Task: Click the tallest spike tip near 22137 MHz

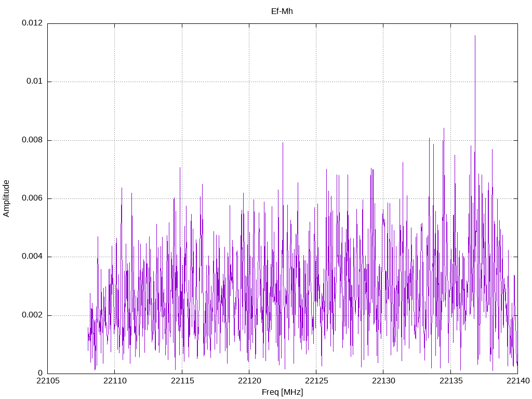Action: click(x=475, y=36)
